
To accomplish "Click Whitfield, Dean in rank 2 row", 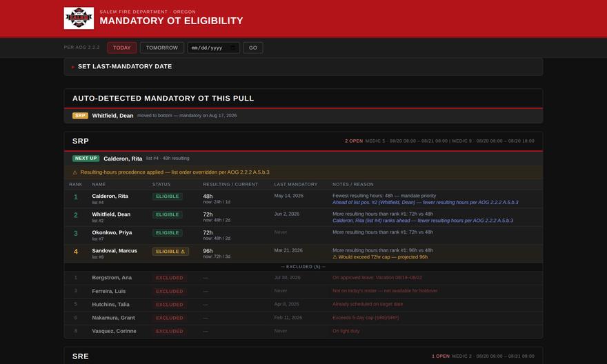I will pyautogui.click(x=111, y=214).
